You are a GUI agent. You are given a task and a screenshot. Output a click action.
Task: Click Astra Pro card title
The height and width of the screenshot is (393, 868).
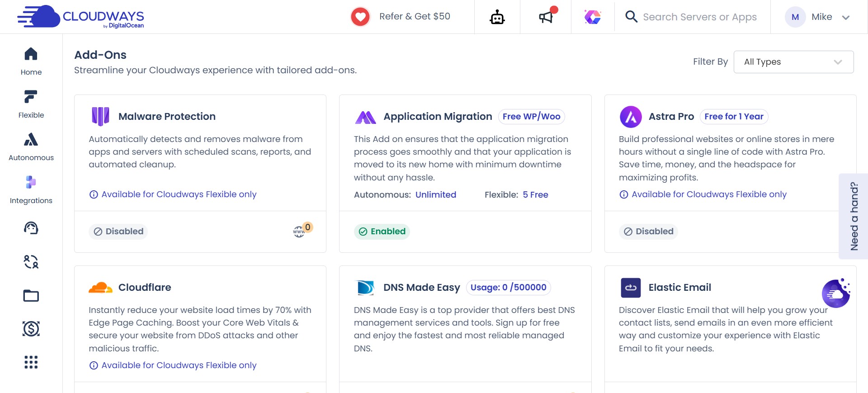(671, 116)
